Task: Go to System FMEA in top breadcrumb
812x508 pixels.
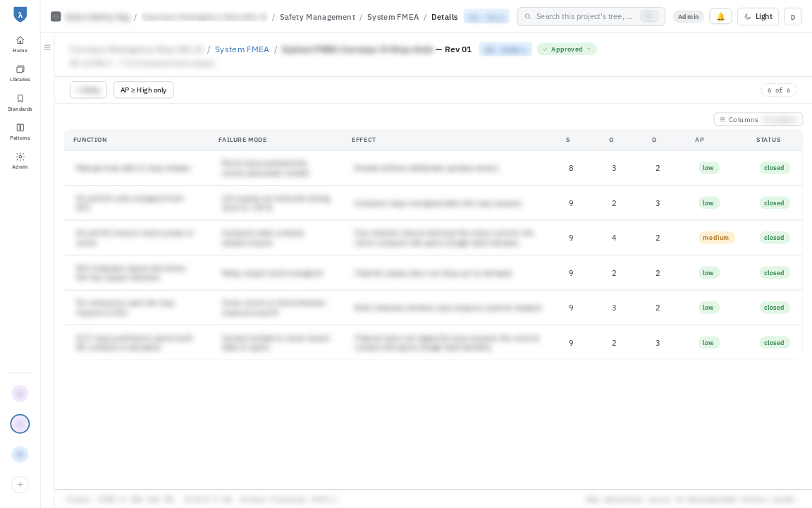Action: [393, 17]
